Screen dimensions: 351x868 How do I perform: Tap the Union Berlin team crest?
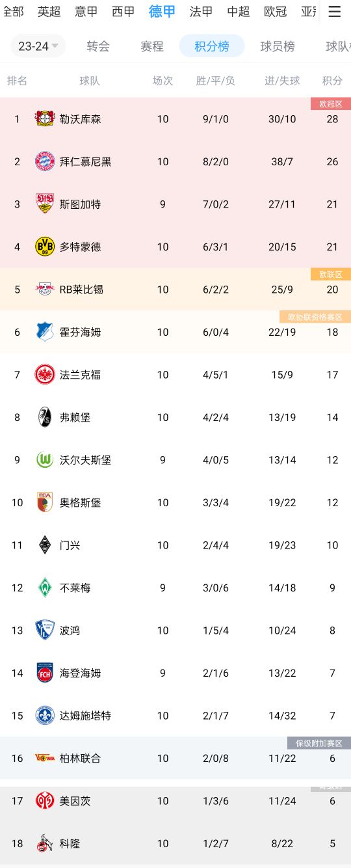(x=45, y=758)
